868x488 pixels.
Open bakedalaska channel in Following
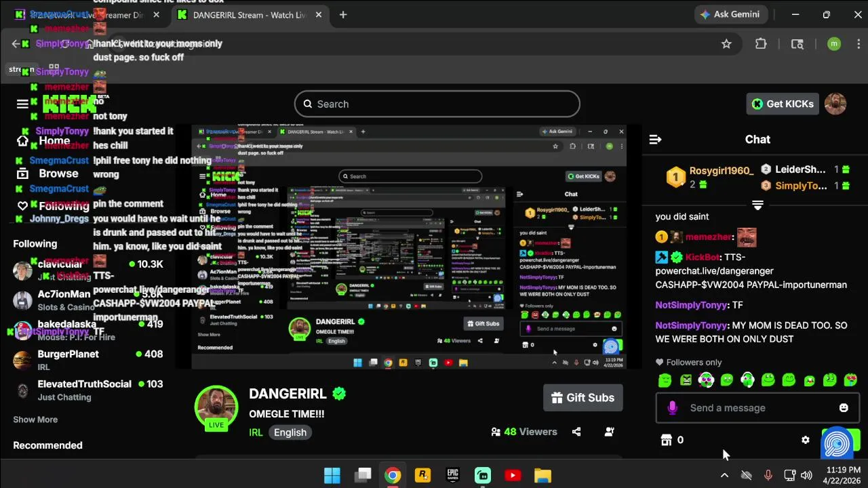[88, 330]
